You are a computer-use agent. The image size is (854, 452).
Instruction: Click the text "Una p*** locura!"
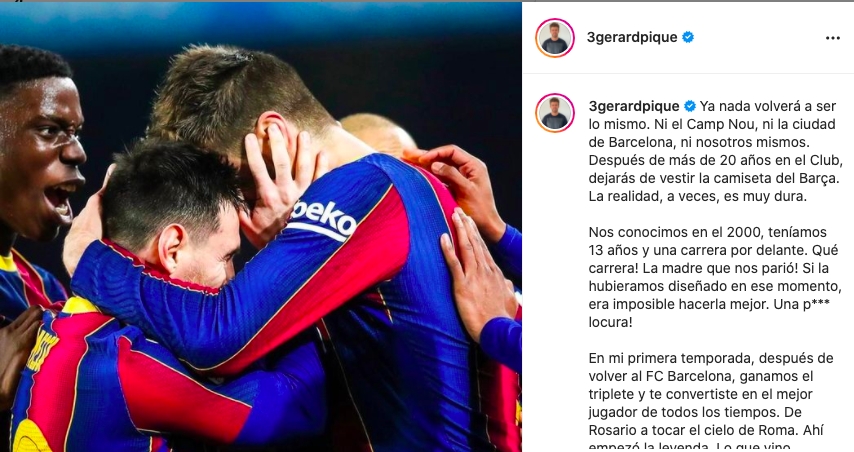coord(709,313)
